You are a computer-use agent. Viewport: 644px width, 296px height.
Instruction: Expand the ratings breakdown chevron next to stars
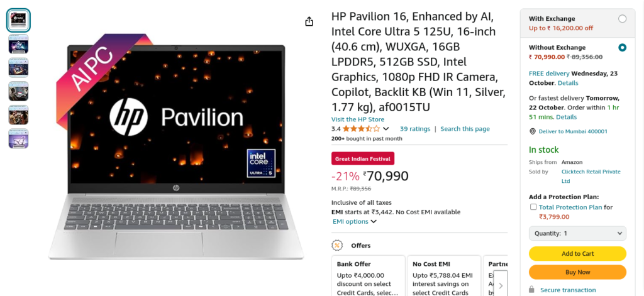[x=386, y=129]
